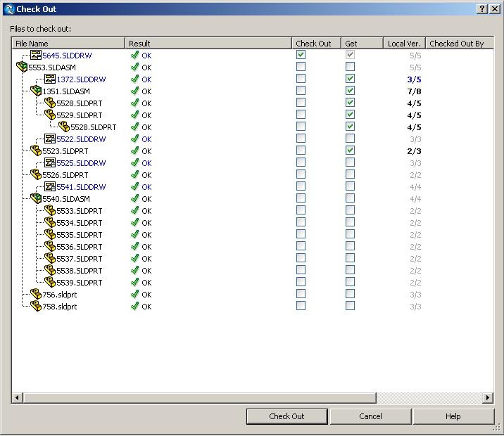The image size is (504, 436).
Task: Click the assembly icon of 5540.SLDASM
Action: tap(36, 198)
